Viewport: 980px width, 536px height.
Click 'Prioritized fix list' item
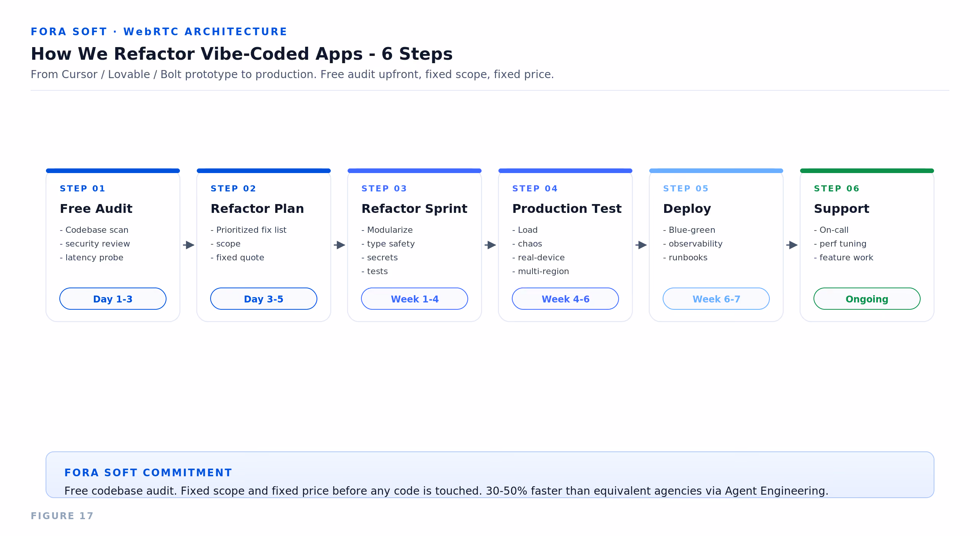pos(248,230)
